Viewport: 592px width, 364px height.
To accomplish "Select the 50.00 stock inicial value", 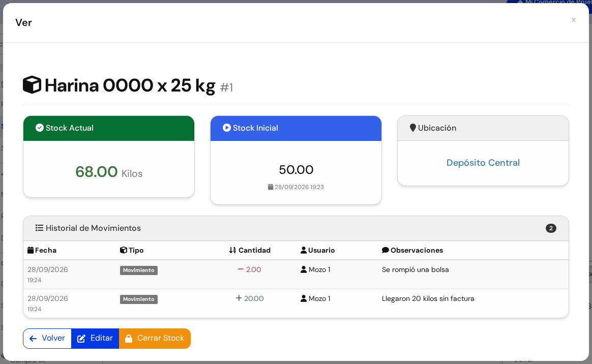I will (x=296, y=170).
